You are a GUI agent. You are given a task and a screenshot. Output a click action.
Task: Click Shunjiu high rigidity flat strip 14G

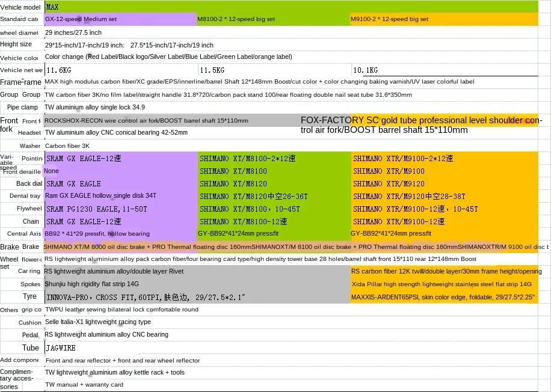click(x=197, y=284)
